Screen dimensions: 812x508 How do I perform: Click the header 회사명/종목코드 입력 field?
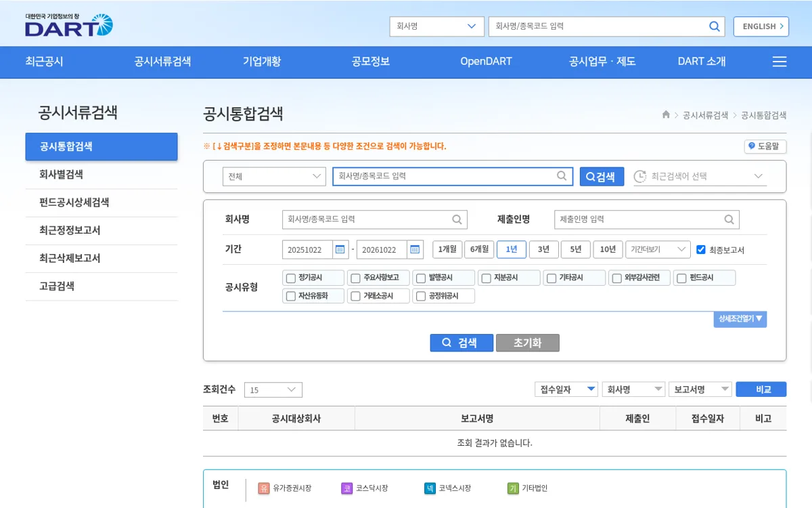(x=607, y=26)
